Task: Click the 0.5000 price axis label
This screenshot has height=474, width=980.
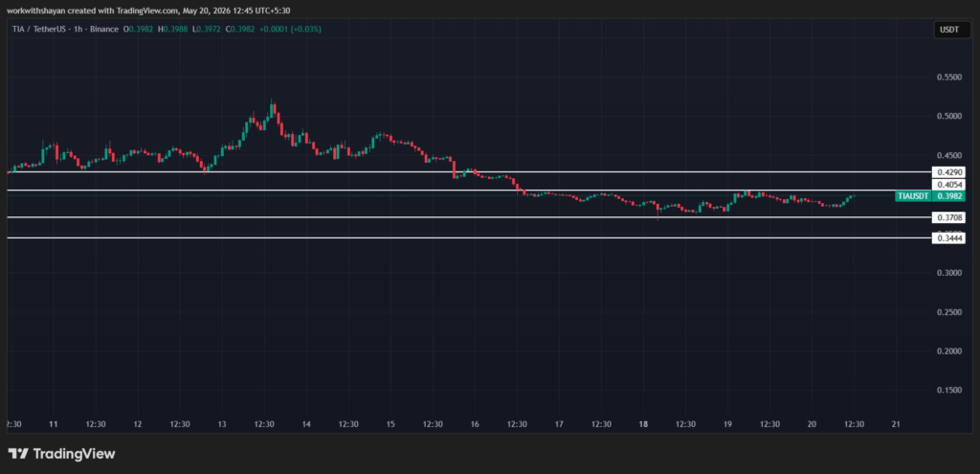Action: coord(948,116)
